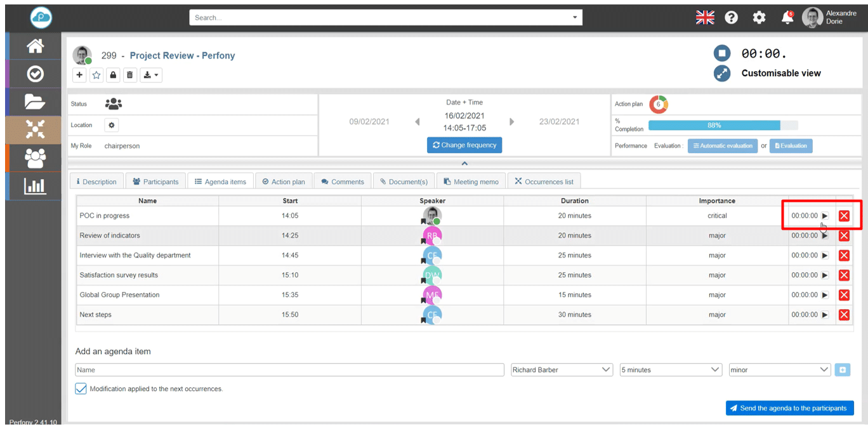Click the agenda item Name input field
The image size is (868, 429).
(x=289, y=370)
